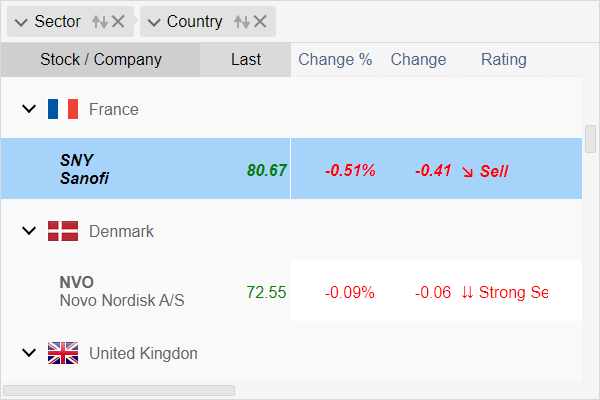Collapse the Denmark group row
The image size is (600, 400).
28,231
